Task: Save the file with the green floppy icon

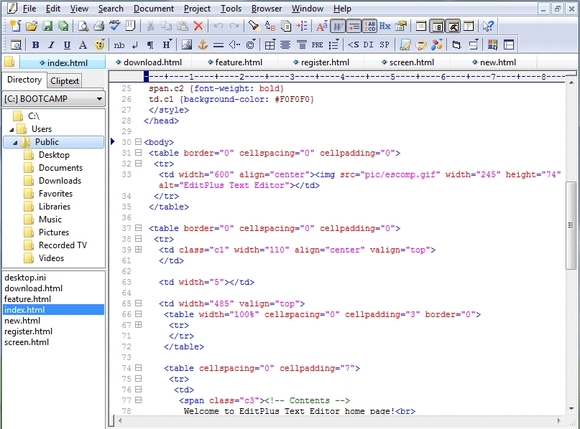Action: pyautogui.click(x=47, y=26)
